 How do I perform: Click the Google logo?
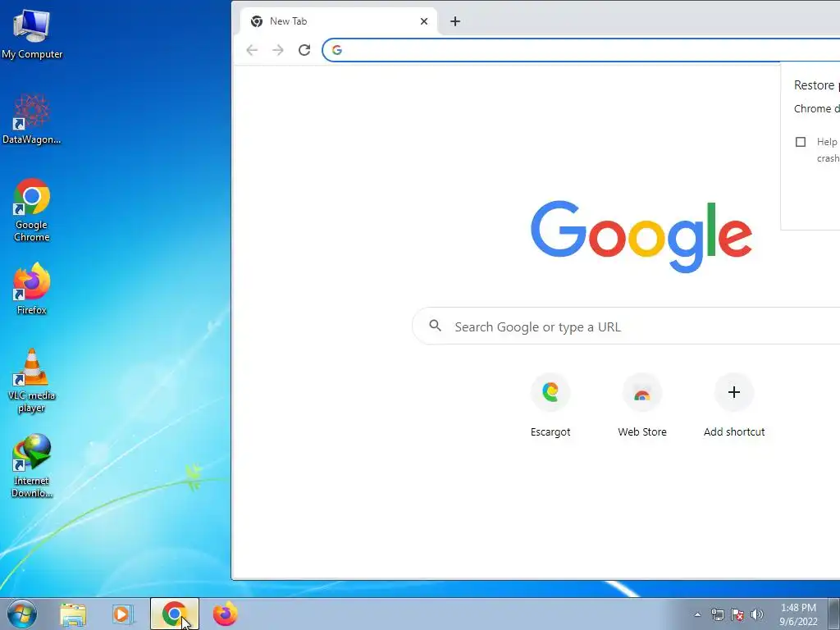tap(641, 236)
